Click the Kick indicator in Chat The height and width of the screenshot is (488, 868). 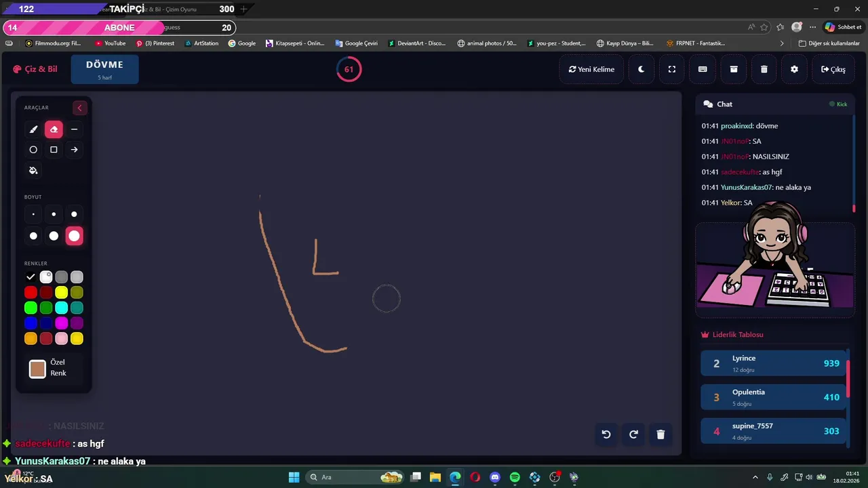pos(838,104)
